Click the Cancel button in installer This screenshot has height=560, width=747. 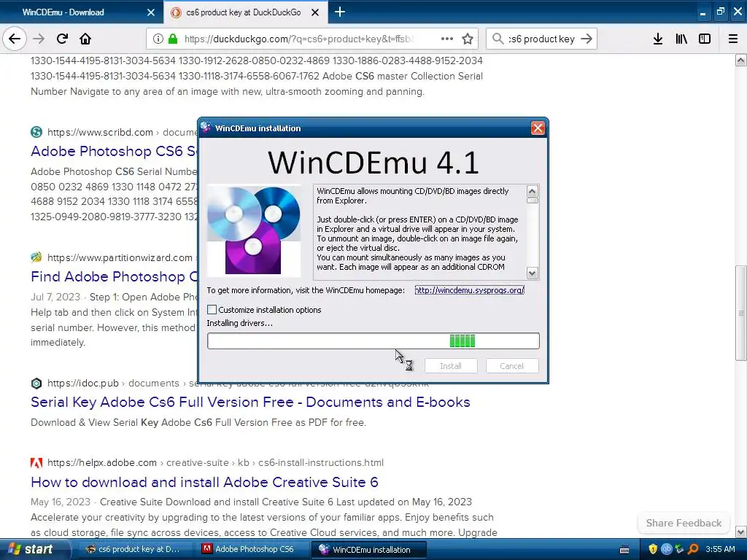coord(512,366)
